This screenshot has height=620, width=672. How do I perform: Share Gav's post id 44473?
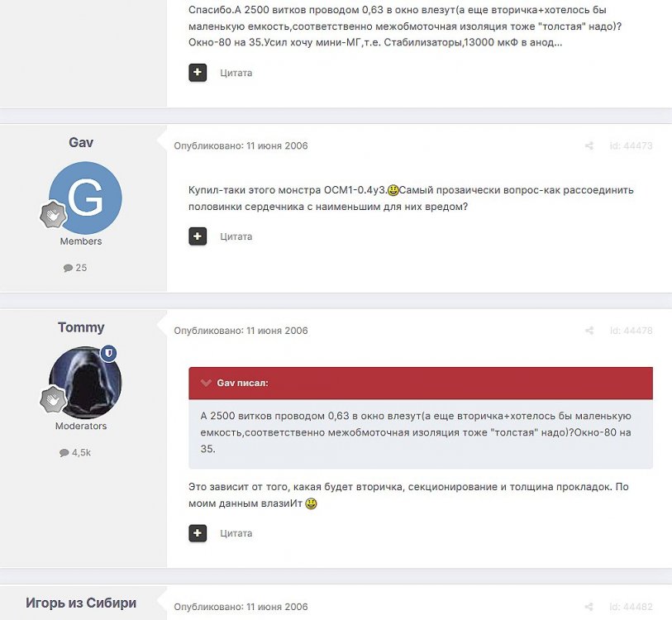tap(589, 145)
